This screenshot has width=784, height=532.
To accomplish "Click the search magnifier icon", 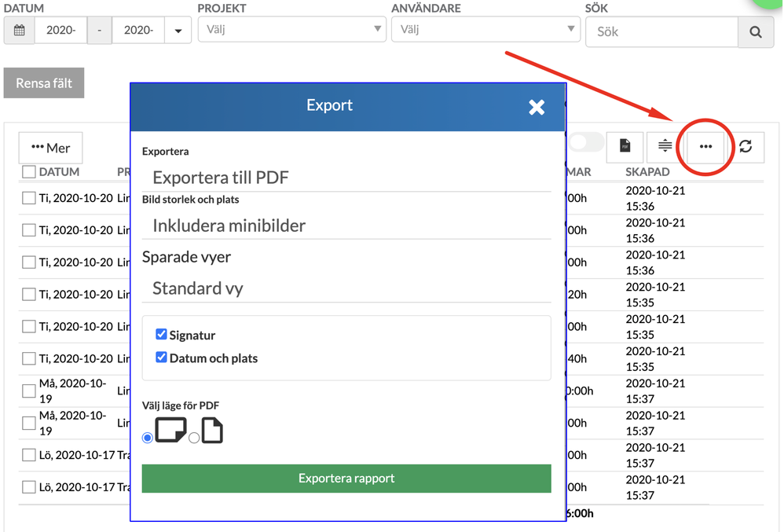I will click(x=756, y=32).
